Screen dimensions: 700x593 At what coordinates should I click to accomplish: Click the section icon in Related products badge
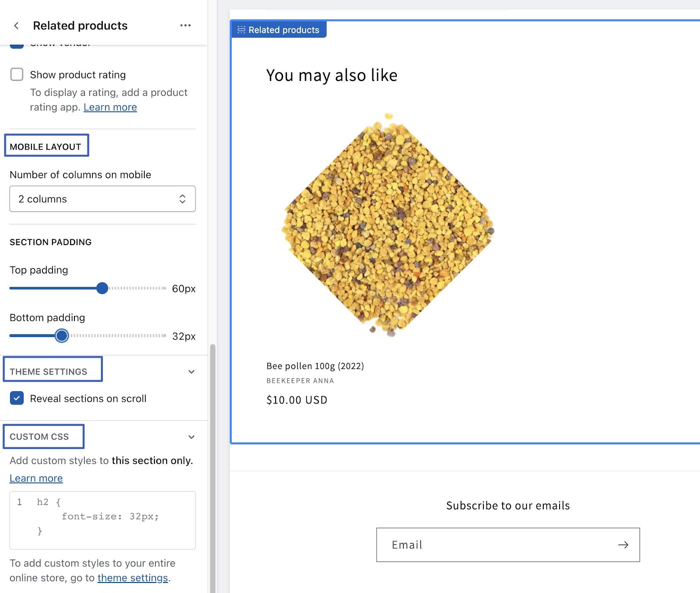click(241, 30)
